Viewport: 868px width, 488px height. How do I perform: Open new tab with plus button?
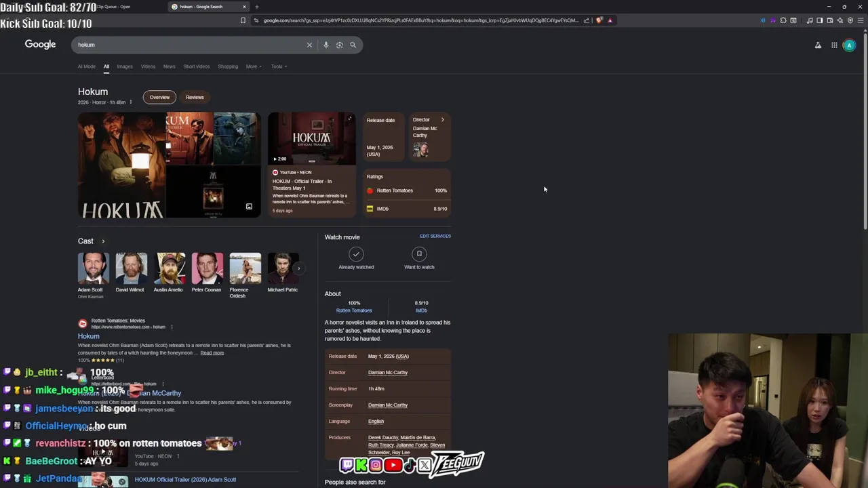tap(256, 7)
